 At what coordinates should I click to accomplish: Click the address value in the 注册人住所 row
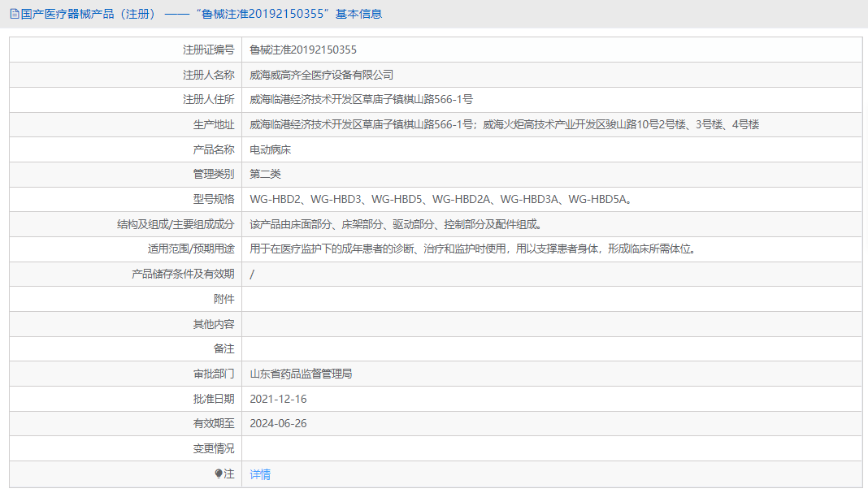tap(362, 100)
